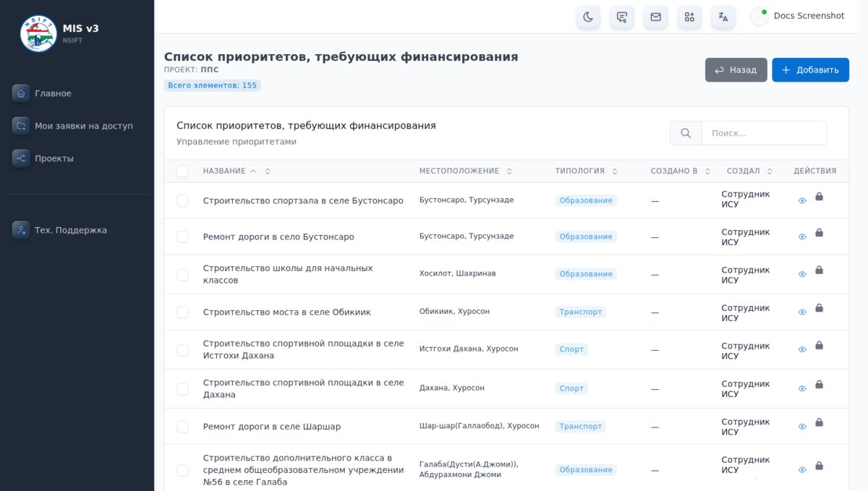Click the title Ремонт дороги в селе Шаршар

pos(272,427)
